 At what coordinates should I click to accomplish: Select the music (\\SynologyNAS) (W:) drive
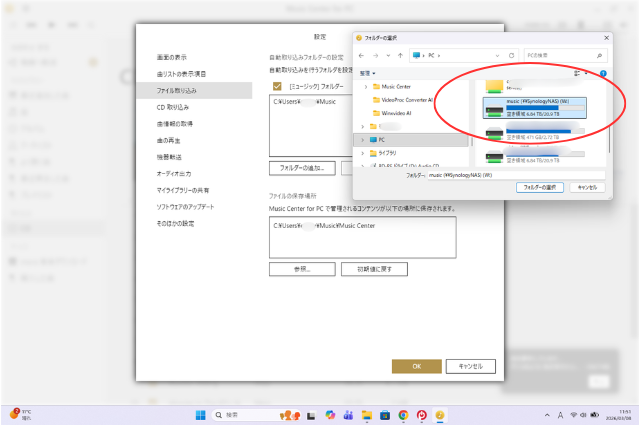[x=534, y=108]
